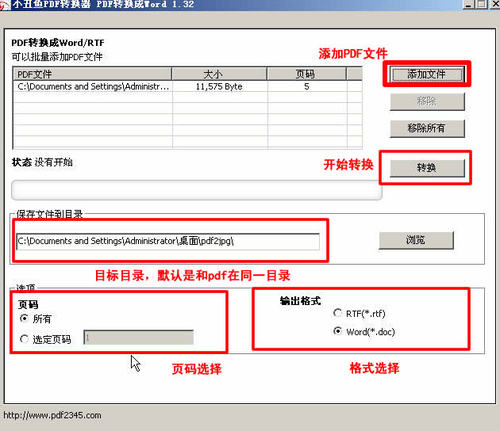Click the PDF文件 column header
Screen dimensions: 500x431
tap(93, 74)
